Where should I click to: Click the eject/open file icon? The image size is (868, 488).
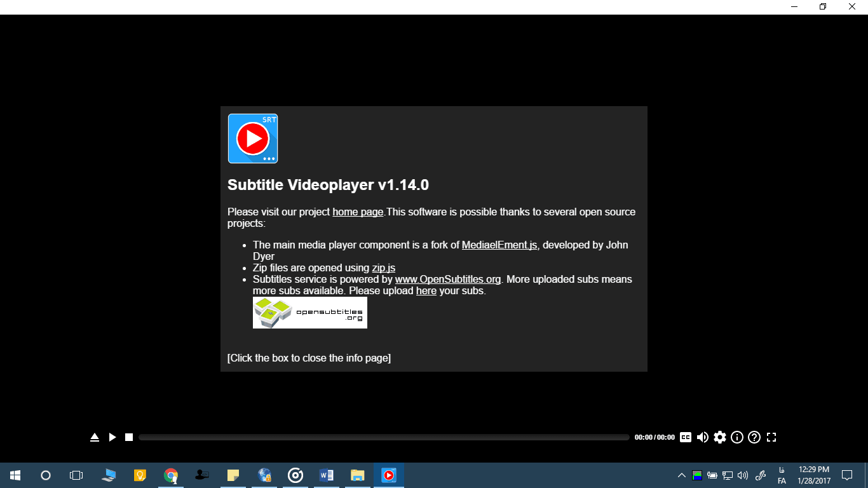click(x=95, y=437)
